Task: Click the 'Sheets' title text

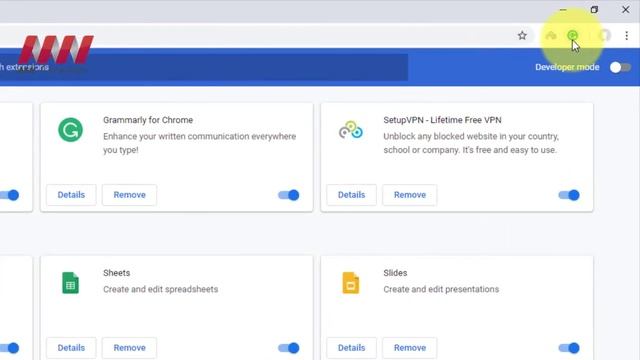Action: coord(116,273)
